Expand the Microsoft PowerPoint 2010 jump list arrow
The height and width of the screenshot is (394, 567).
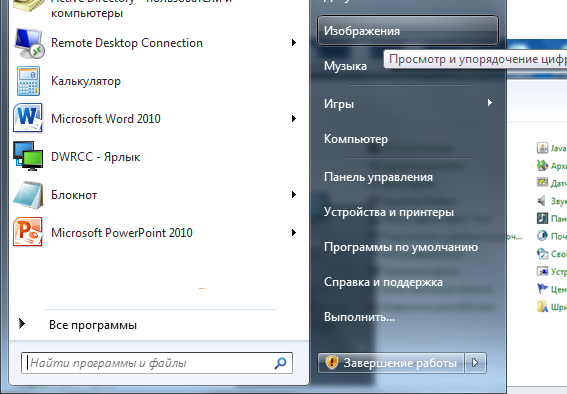coord(294,232)
